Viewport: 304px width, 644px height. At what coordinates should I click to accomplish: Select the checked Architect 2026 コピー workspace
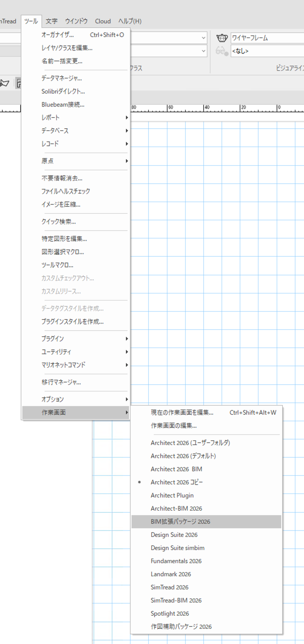pyautogui.click(x=177, y=482)
